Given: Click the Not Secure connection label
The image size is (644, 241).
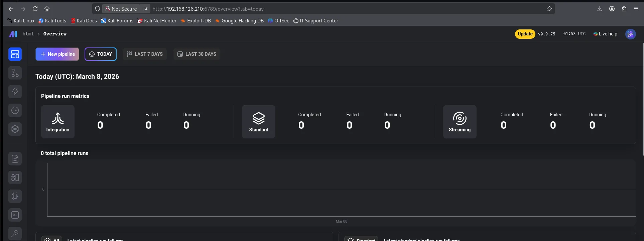Looking at the screenshot, I should [x=121, y=9].
